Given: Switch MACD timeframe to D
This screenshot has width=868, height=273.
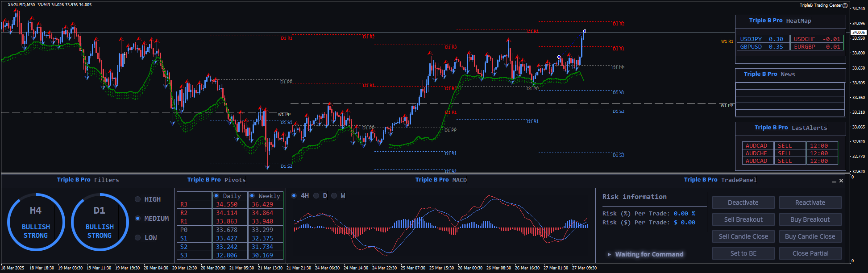Looking at the screenshot, I should tap(316, 196).
